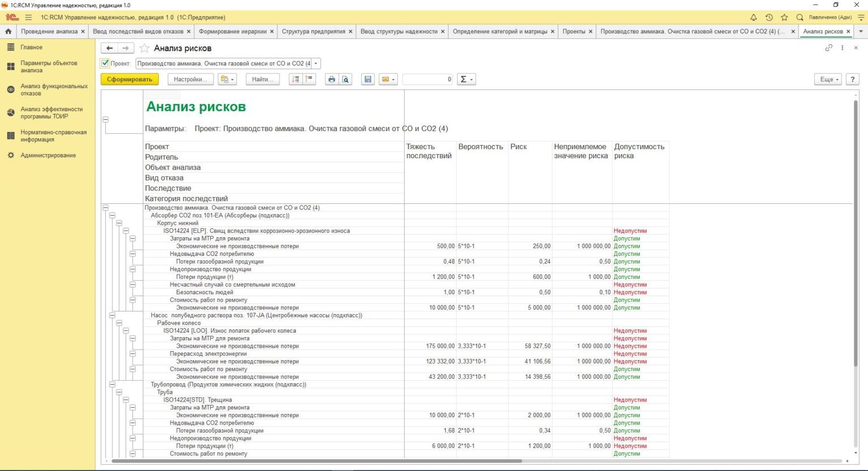868x471 pixels.
Task: Open the global search magnifier icon
Action: coord(800,18)
